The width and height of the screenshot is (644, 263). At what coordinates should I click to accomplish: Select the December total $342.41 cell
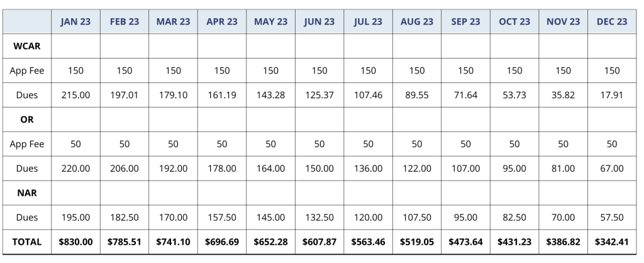[612, 242]
